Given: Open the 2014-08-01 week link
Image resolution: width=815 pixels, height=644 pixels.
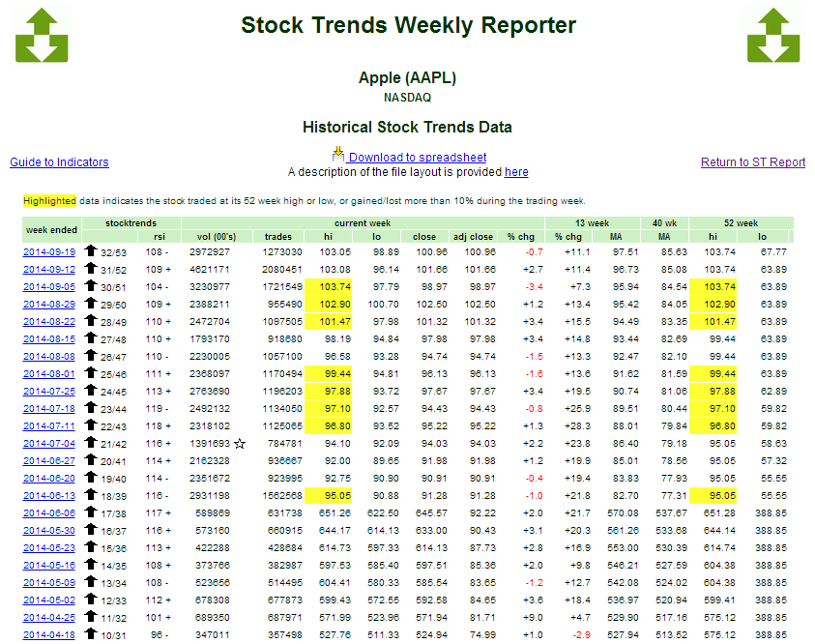Looking at the screenshot, I should (x=49, y=374).
